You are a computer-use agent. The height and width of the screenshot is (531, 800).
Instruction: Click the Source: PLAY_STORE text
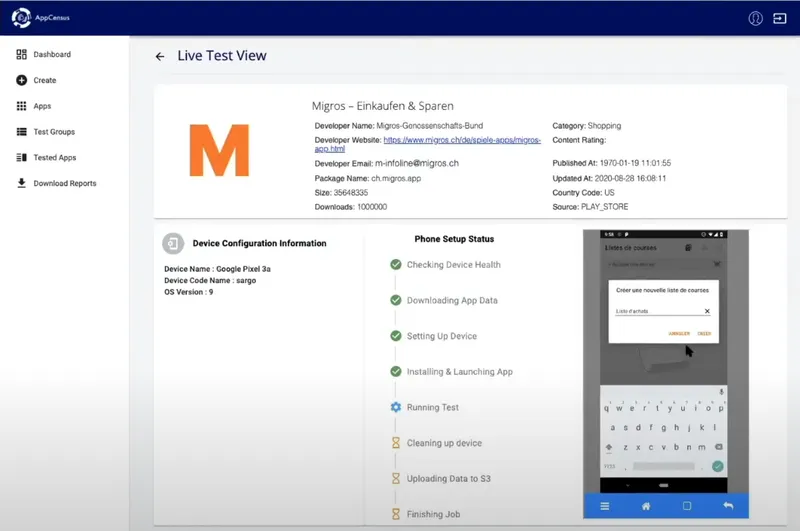[590, 207]
